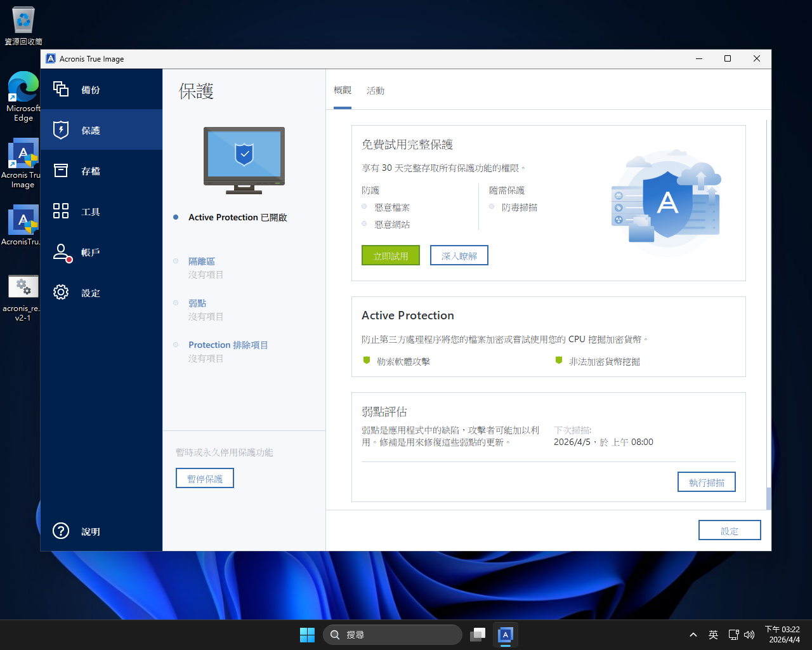Open Protection 設定 at bottom right
This screenshot has height=650, width=812.
coord(730,529)
